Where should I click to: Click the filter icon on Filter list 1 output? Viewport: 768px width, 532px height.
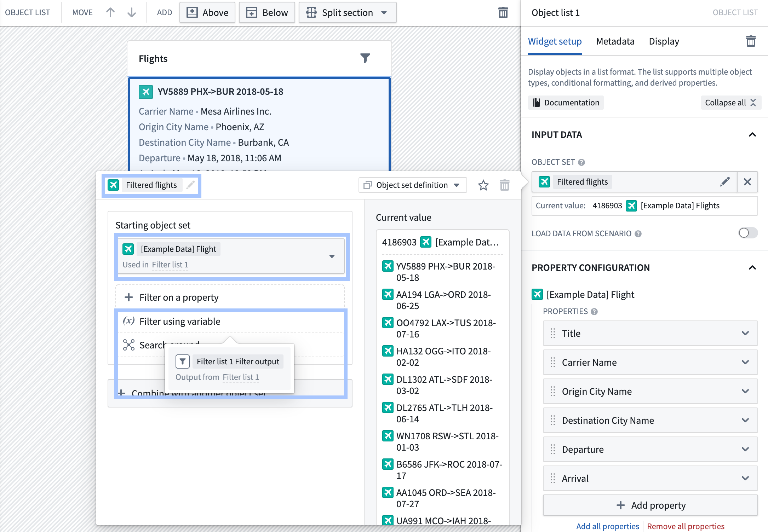[183, 362]
